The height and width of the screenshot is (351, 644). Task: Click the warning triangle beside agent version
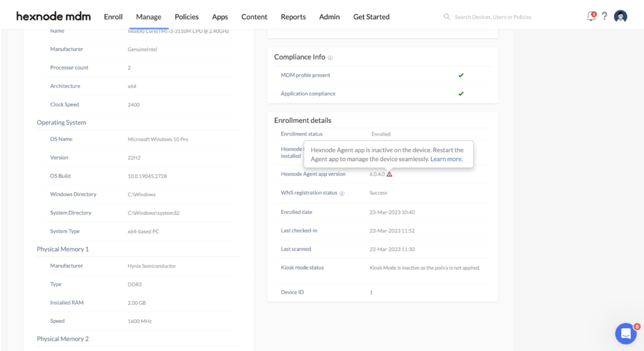tap(389, 174)
